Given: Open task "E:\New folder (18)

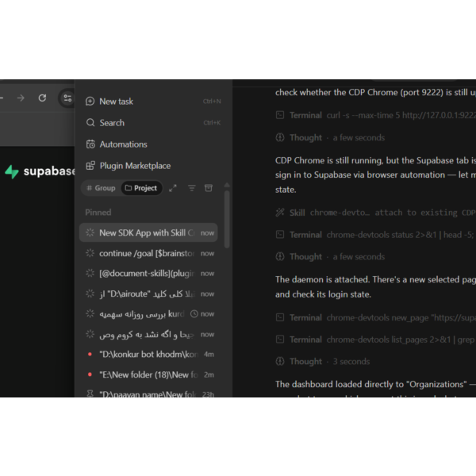Looking at the screenshot, I should (x=148, y=374).
